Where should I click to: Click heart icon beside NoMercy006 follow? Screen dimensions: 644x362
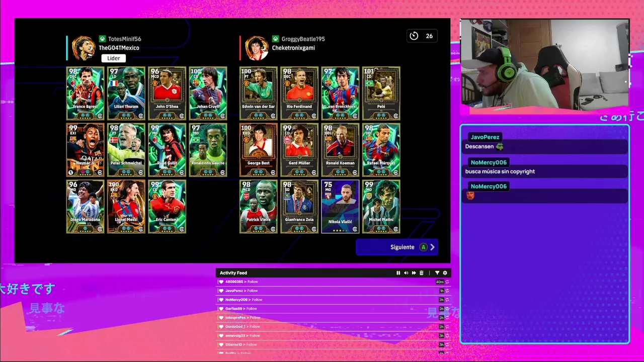pos(221,300)
